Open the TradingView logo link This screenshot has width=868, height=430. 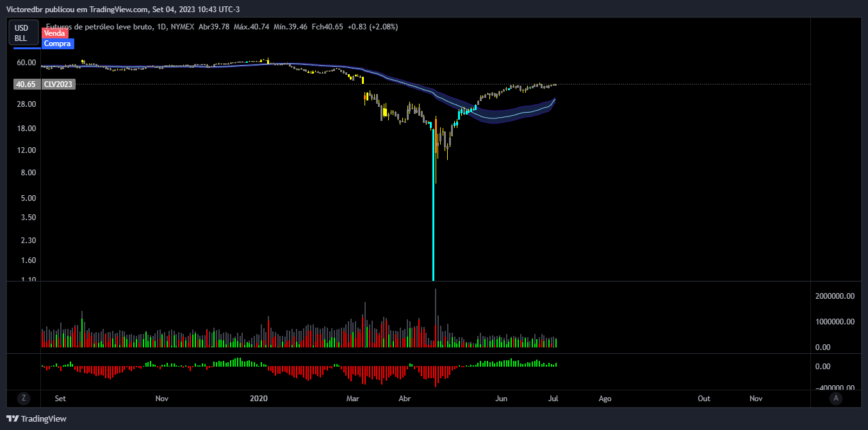[37, 418]
